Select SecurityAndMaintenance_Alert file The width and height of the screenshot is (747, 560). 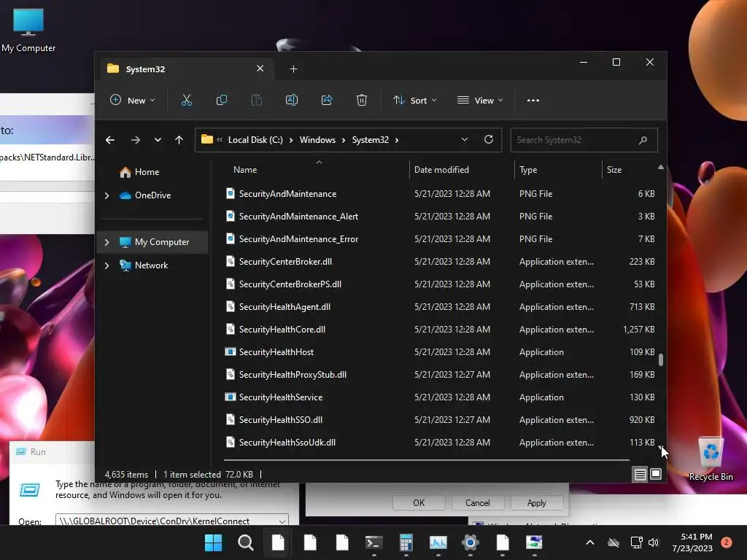tap(440, 216)
